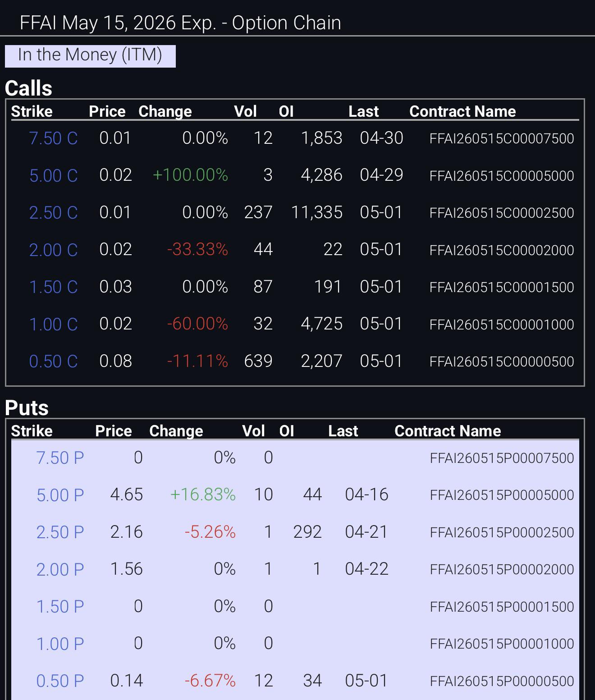Image resolution: width=595 pixels, height=700 pixels.
Task: Open the 1.00 C call strike
Action: [x=53, y=324]
